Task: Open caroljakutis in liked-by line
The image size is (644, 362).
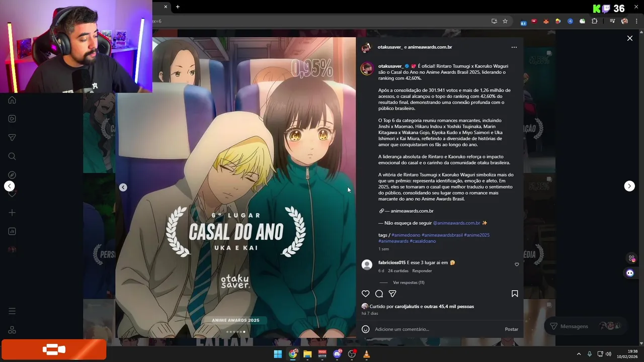Action: coord(407,307)
